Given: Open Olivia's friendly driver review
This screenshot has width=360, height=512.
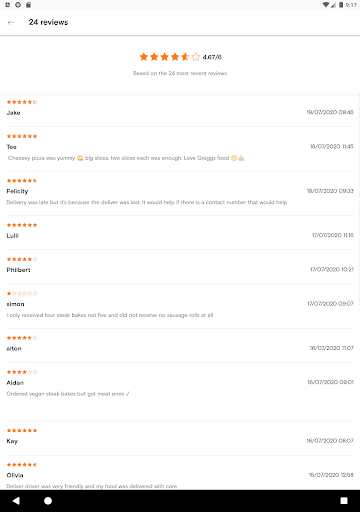Looking at the screenshot, I should pyautogui.click(x=92, y=486).
